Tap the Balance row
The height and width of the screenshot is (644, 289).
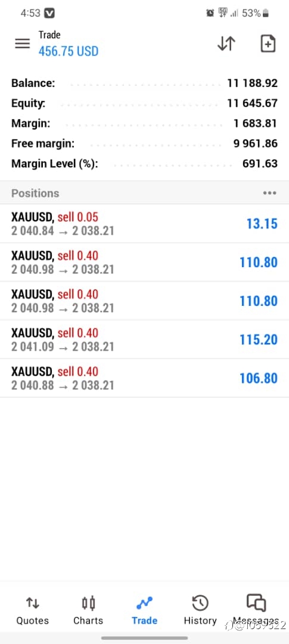click(x=144, y=83)
